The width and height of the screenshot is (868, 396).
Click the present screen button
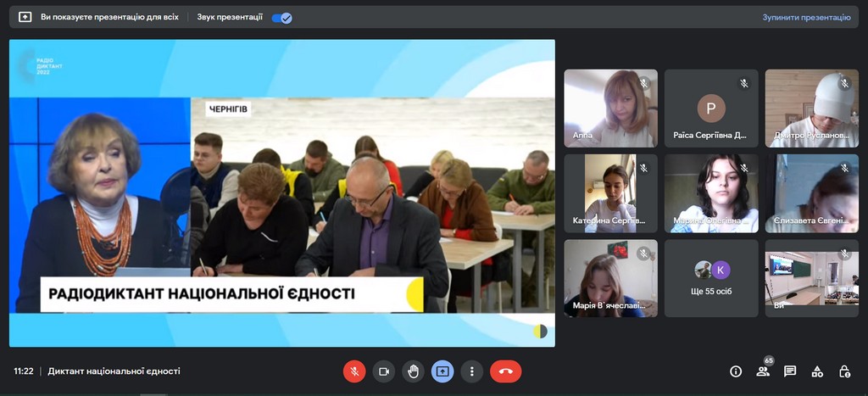(x=442, y=371)
